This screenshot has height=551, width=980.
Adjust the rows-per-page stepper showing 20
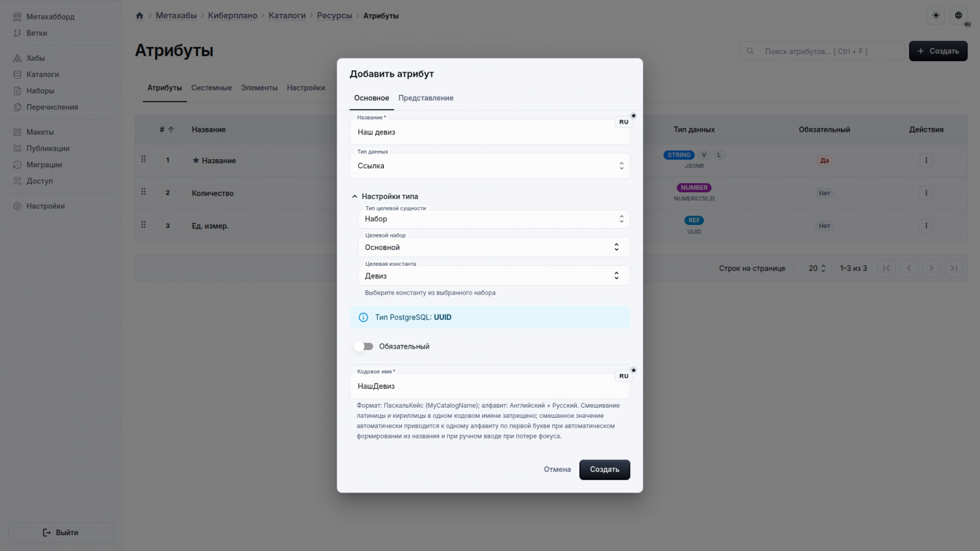[x=812, y=268]
